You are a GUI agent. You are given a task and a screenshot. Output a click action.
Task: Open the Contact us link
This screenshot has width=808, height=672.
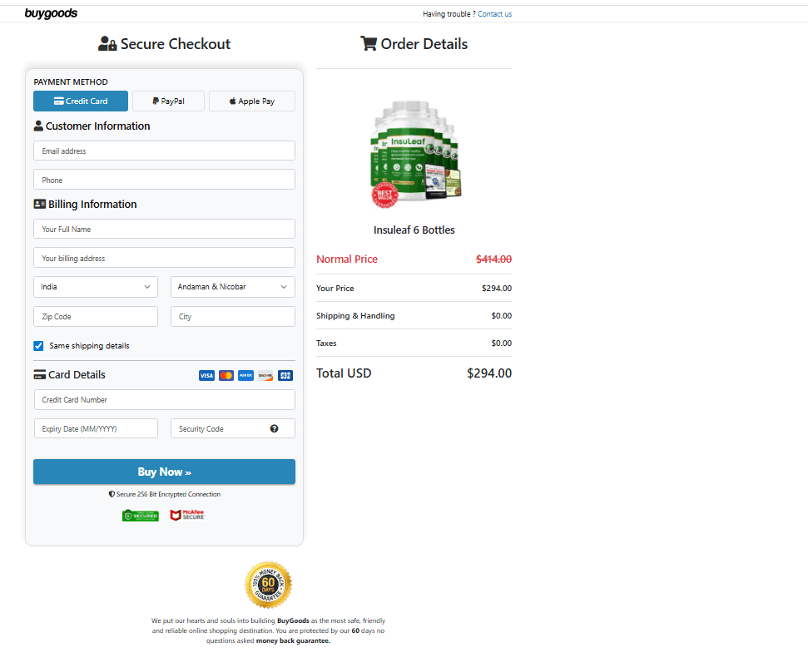[x=494, y=13]
